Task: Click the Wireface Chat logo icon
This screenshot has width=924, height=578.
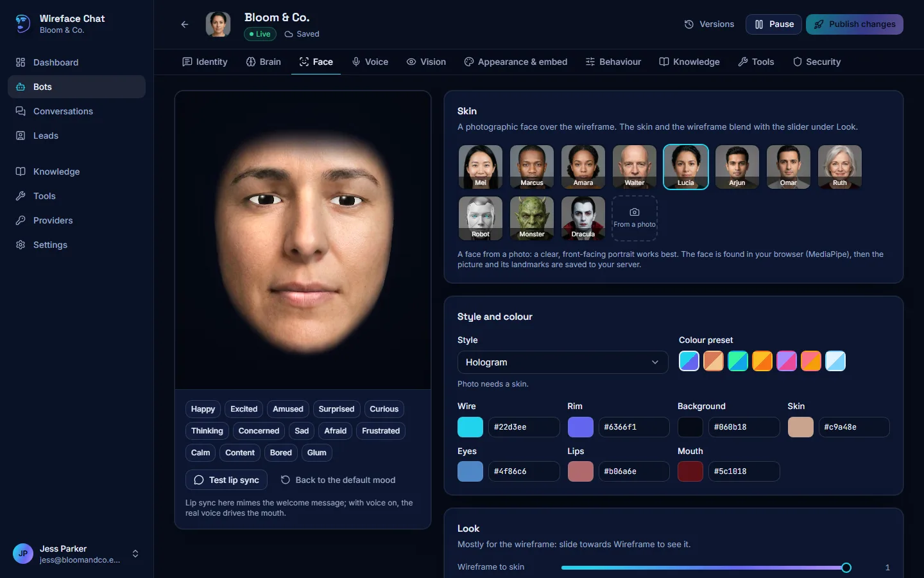Action: pos(22,24)
